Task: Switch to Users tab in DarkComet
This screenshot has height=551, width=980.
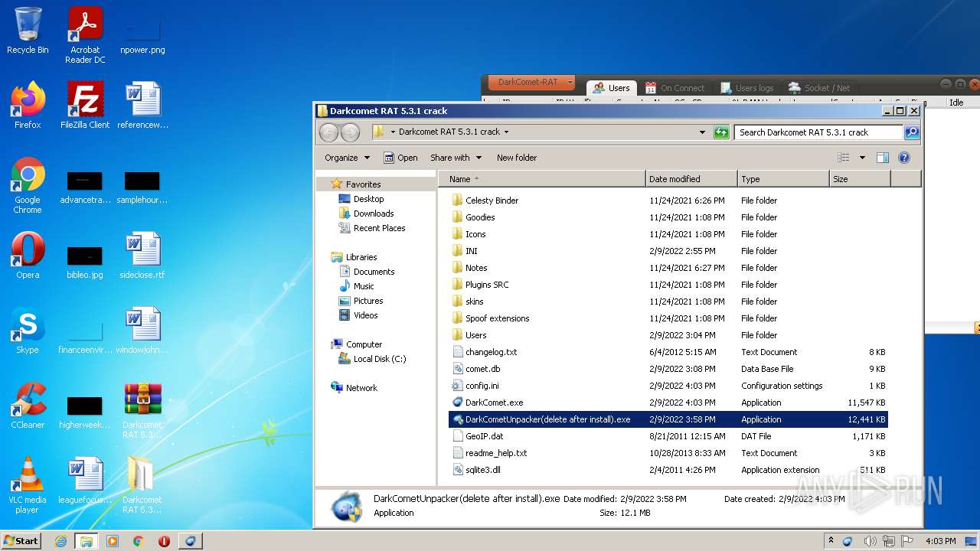Action: pyautogui.click(x=610, y=88)
